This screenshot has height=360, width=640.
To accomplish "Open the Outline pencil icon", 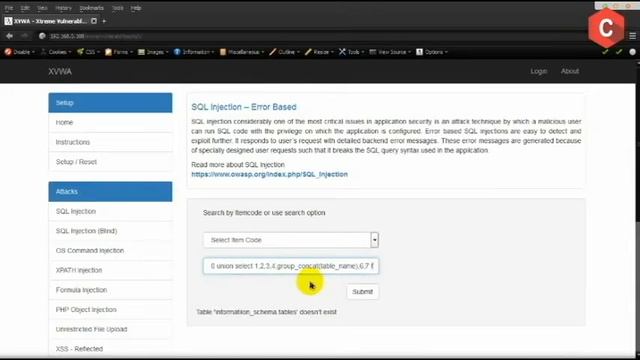I will 273,52.
